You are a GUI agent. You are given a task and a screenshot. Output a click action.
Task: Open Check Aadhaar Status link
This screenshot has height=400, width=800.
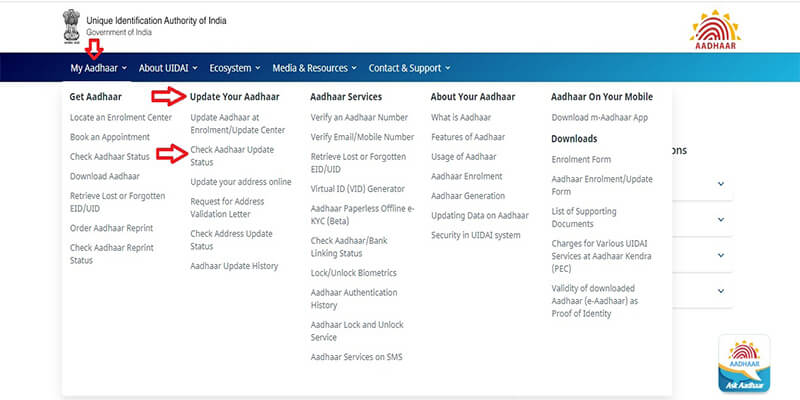pos(110,157)
